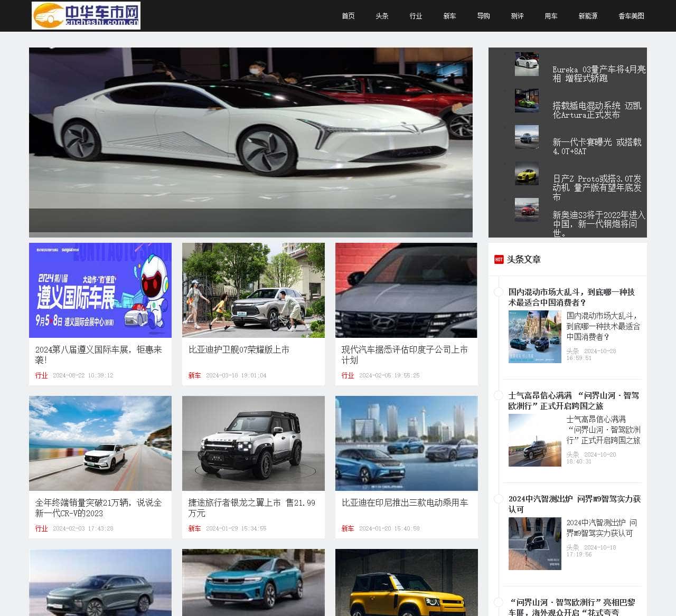Open the 比亚迪护卫舰07 card image
The image size is (676, 616).
pyautogui.click(x=253, y=290)
